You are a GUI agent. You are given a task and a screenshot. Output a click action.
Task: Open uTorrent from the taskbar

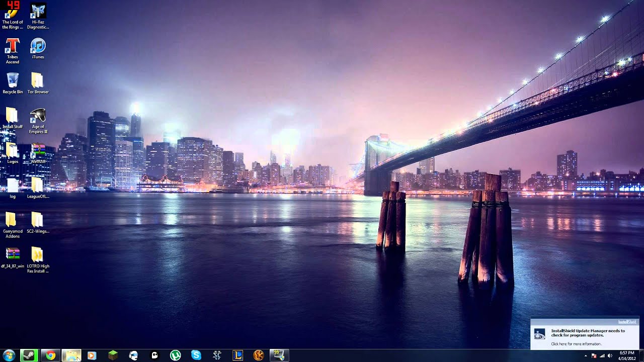175,355
